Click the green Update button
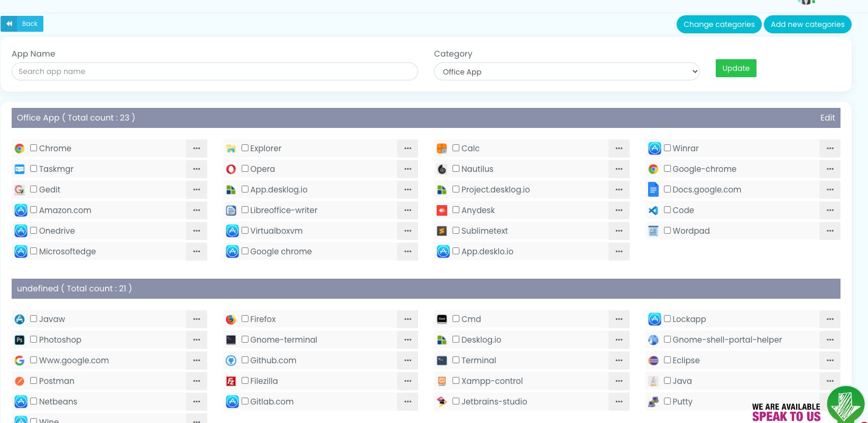The width and height of the screenshot is (868, 423). tap(736, 68)
